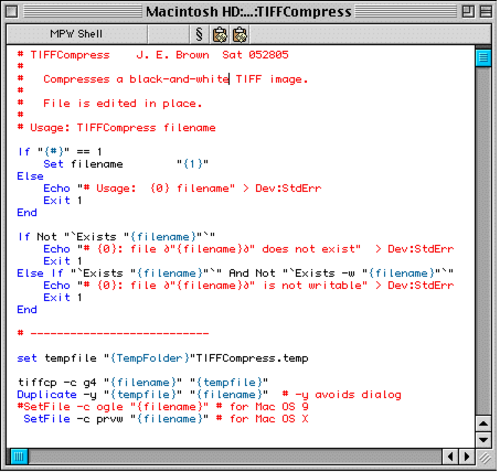Toggle the window zoom box
The image size is (500, 472).
(468, 12)
